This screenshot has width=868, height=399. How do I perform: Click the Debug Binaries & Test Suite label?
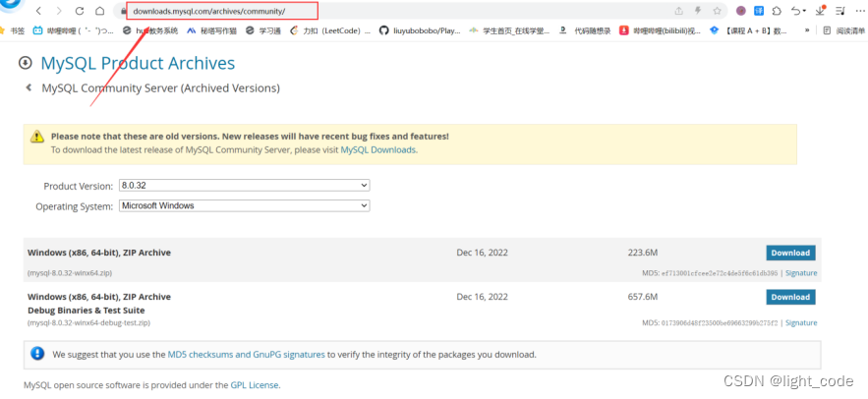(86, 311)
